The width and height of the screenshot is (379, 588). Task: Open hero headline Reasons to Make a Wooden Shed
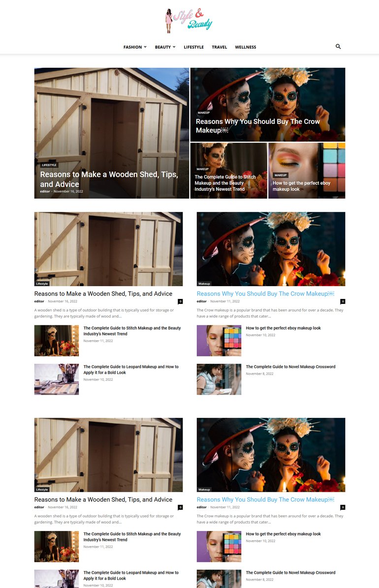pos(109,179)
